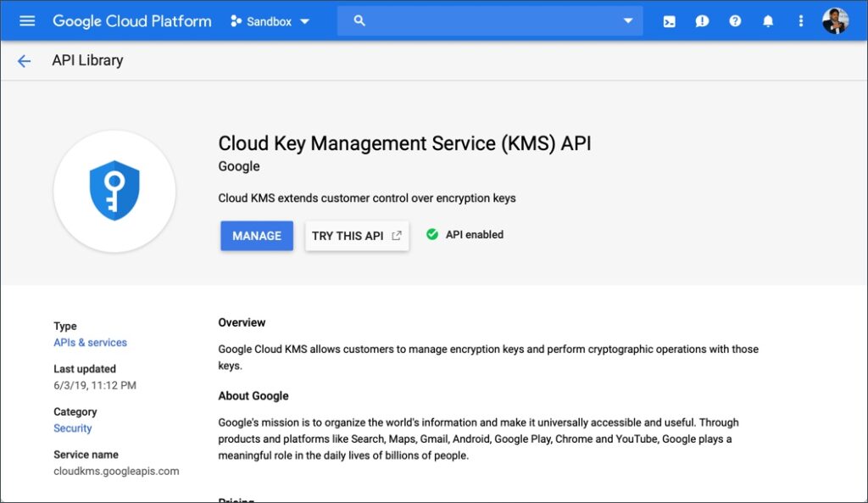Image resolution: width=868 pixels, height=503 pixels.
Task: Click the MANAGE button
Action: pos(256,235)
